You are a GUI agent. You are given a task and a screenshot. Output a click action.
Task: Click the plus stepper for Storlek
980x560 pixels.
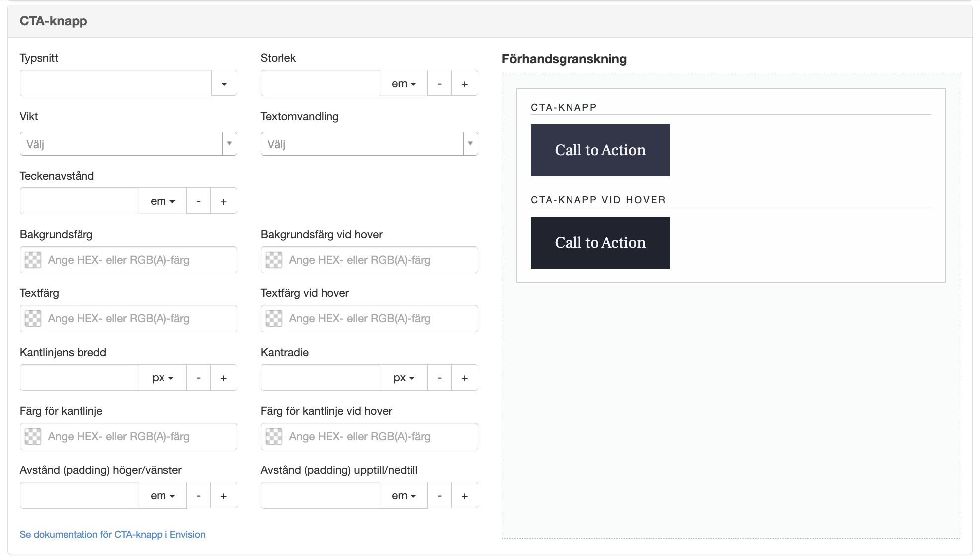click(x=465, y=83)
